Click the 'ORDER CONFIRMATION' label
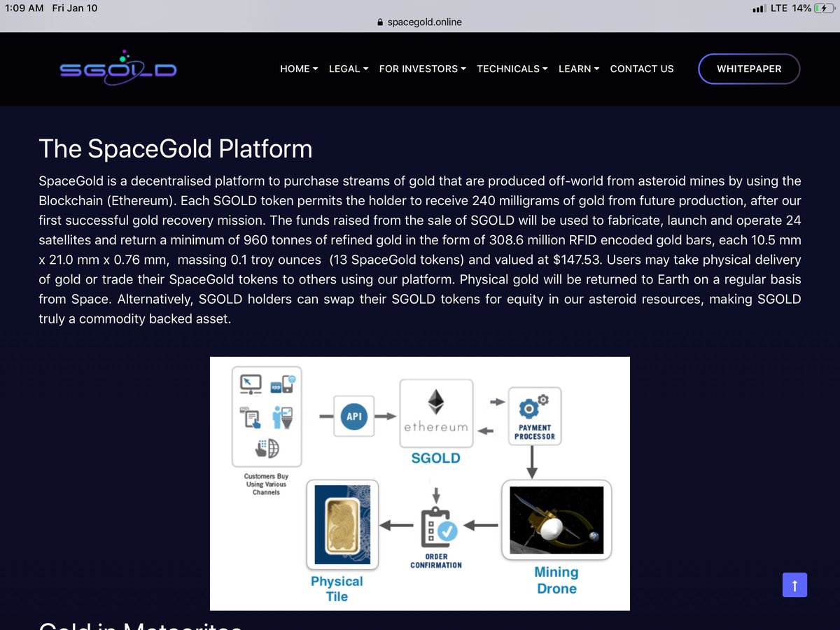Screen dimensions: 840x630 point(436,561)
